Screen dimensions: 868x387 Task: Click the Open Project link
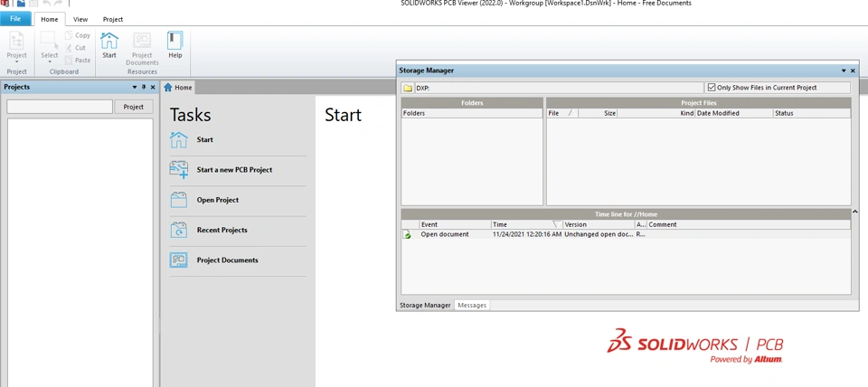coord(218,200)
